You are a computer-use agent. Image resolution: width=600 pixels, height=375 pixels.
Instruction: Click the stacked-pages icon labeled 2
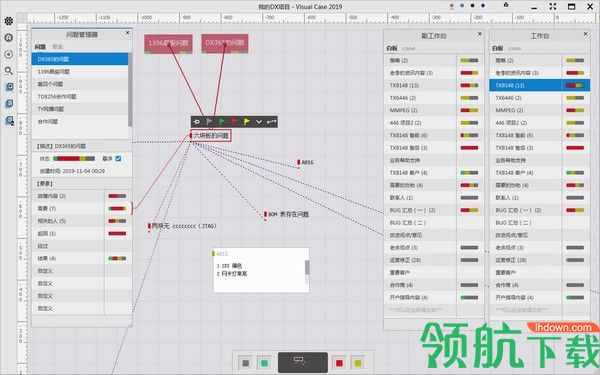[x=9, y=121]
